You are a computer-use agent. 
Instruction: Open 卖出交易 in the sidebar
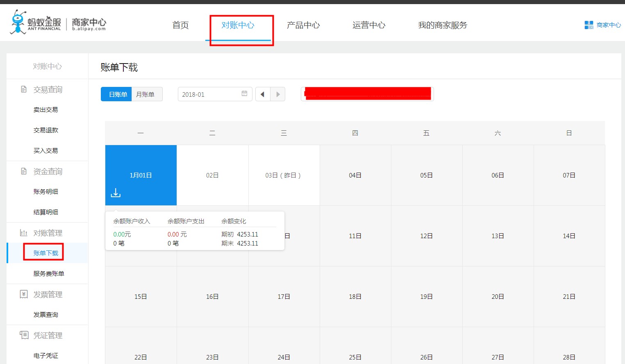tap(46, 110)
